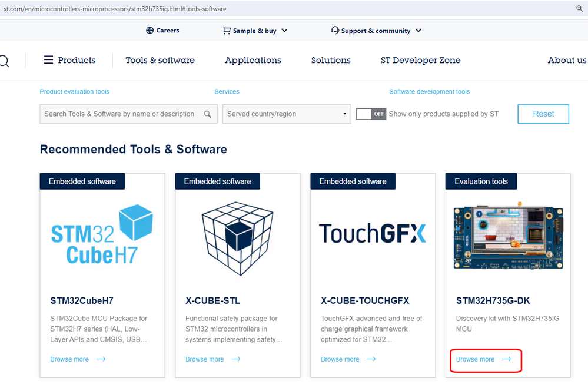
Task: Go to Product evaluation tools link
Action: 75,92
